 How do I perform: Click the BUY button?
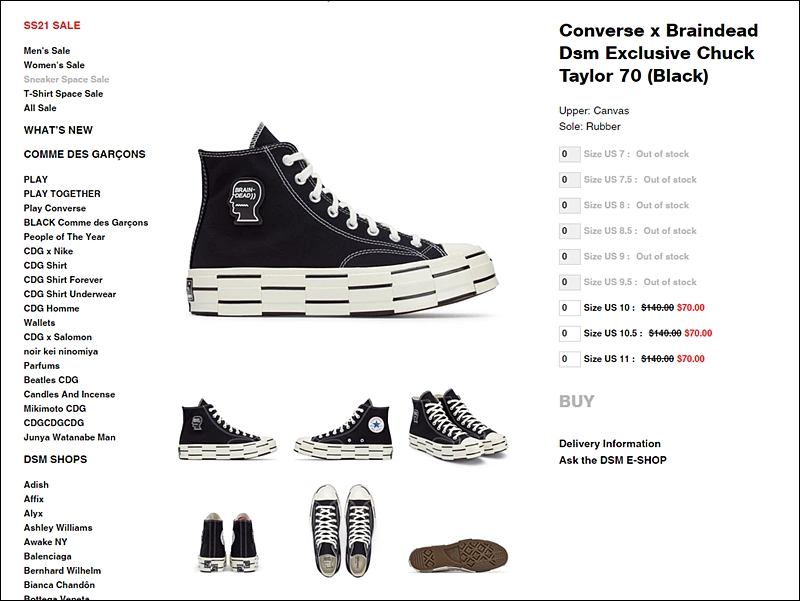click(x=577, y=402)
